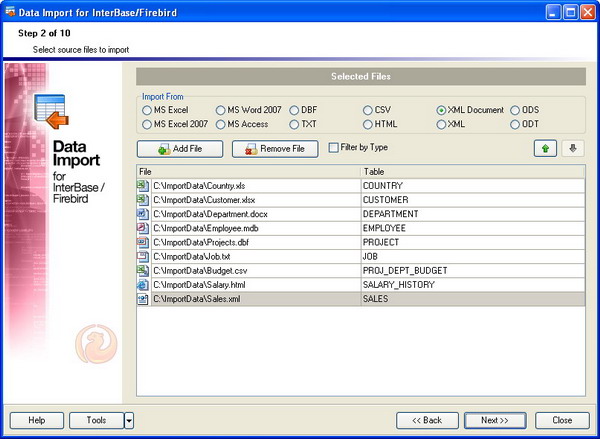Viewport: 600px width, 439px height.
Task: Click the PROJ_DEPT_BUDGET table cell
Action: click(x=473, y=271)
